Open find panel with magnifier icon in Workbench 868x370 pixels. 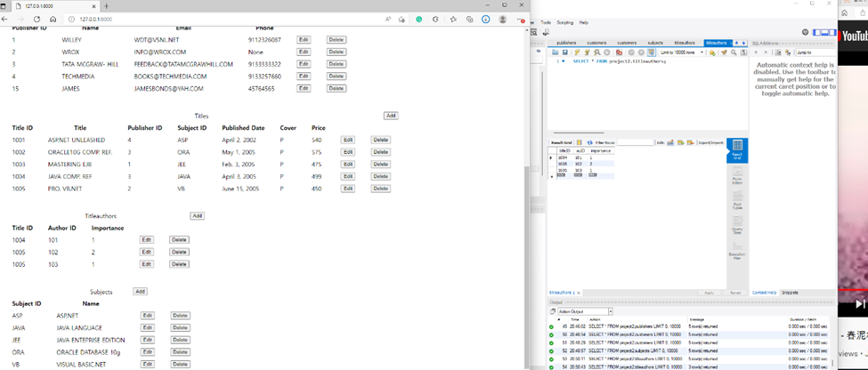(734, 52)
